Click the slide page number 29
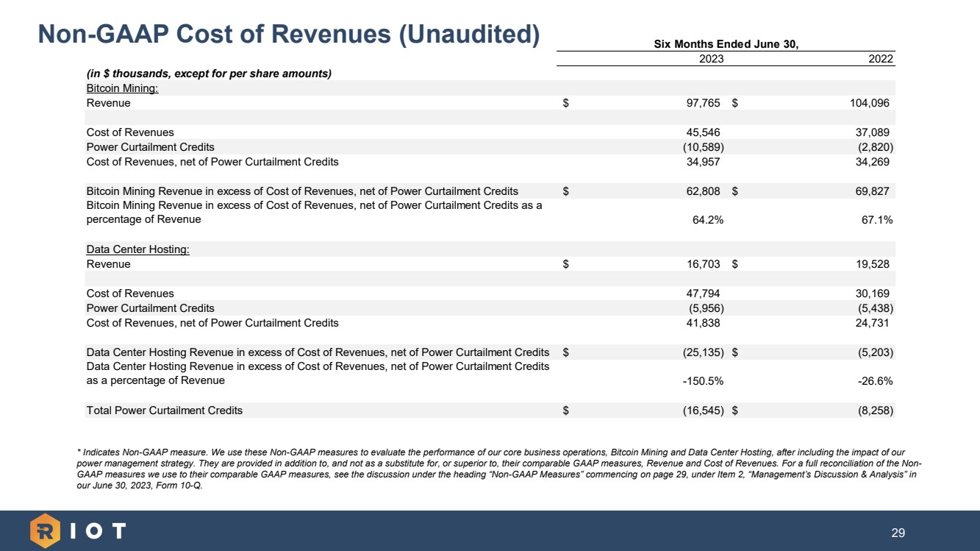The width and height of the screenshot is (980, 551). (x=898, y=533)
